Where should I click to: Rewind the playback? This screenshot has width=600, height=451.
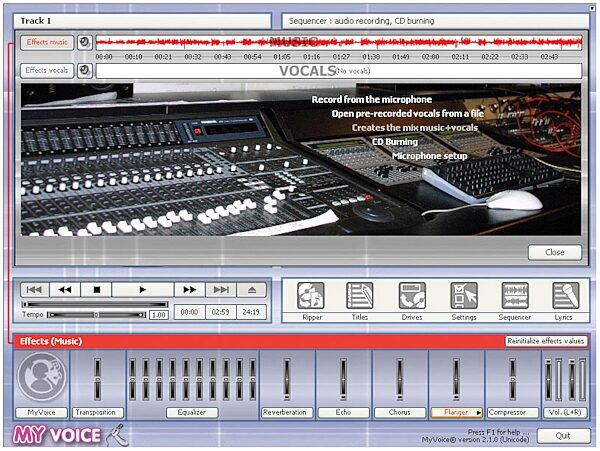65,290
